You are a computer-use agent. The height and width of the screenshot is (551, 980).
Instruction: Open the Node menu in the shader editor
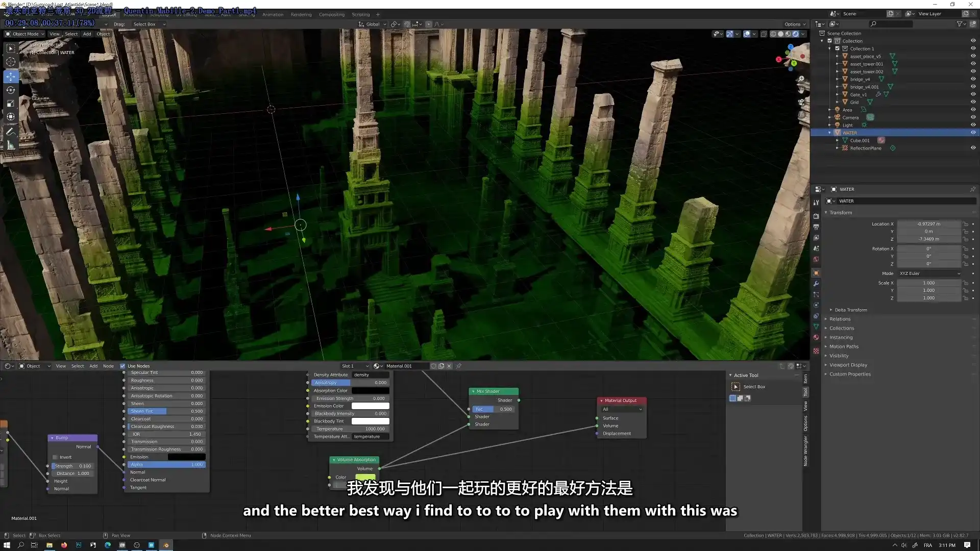coord(108,366)
